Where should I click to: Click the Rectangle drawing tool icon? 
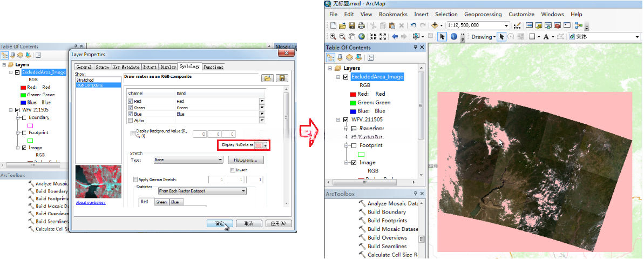click(532, 37)
